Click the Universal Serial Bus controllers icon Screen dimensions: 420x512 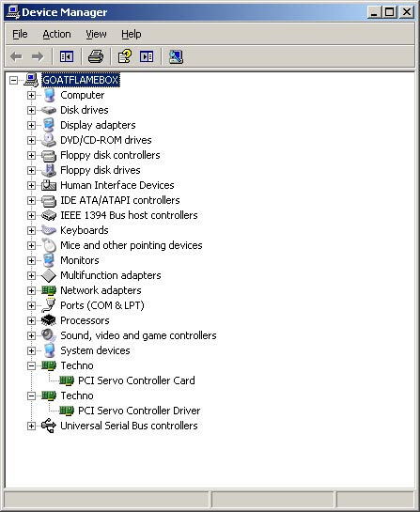tap(49, 426)
